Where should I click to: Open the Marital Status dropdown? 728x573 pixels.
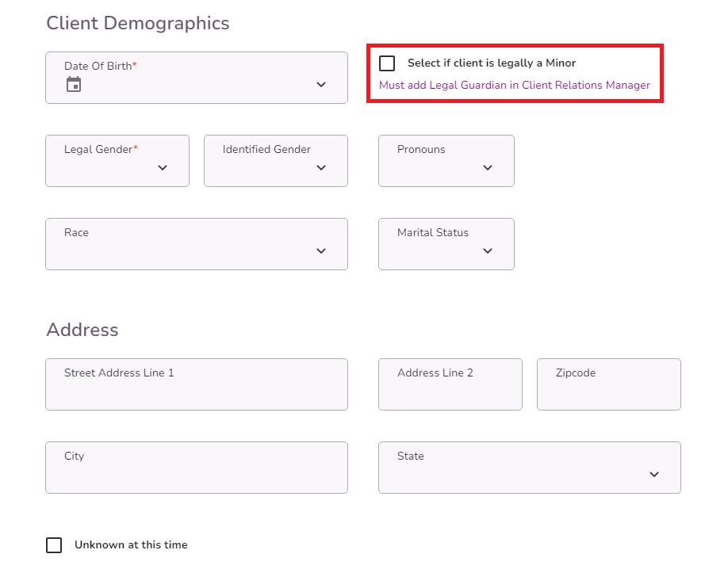[488, 251]
